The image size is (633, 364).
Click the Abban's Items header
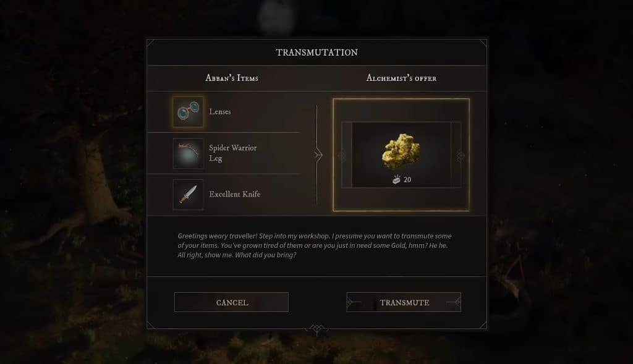tap(232, 78)
